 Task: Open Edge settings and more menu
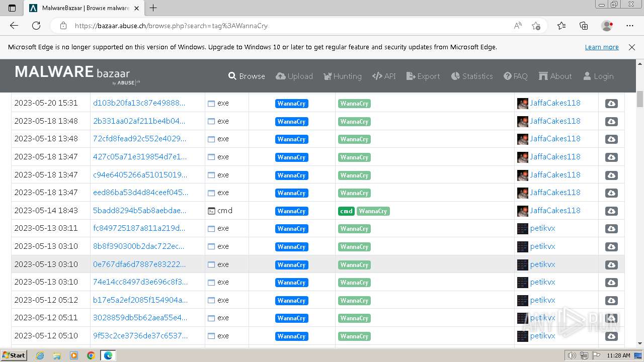(630, 26)
